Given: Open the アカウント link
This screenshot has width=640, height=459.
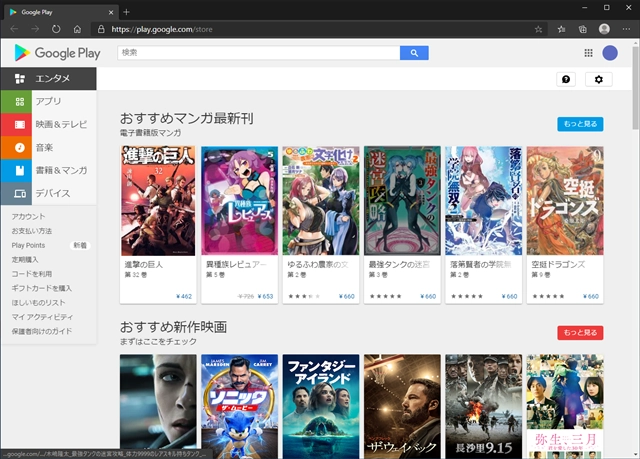Looking at the screenshot, I should (28, 216).
